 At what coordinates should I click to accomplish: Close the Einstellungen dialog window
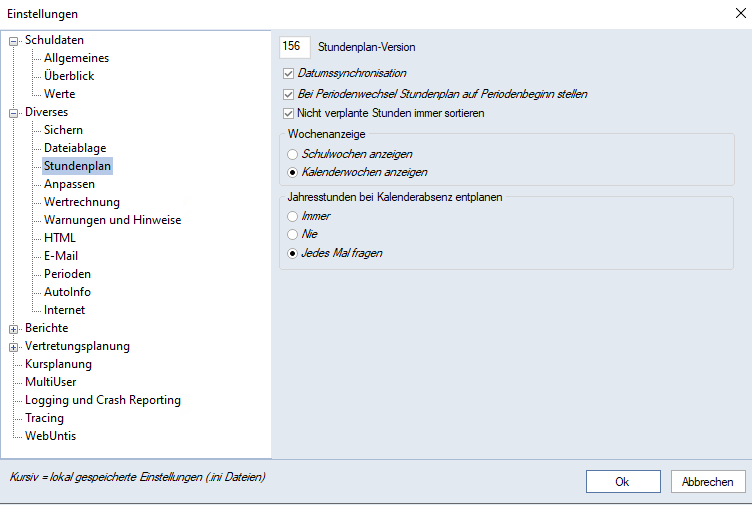pyautogui.click(x=738, y=13)
